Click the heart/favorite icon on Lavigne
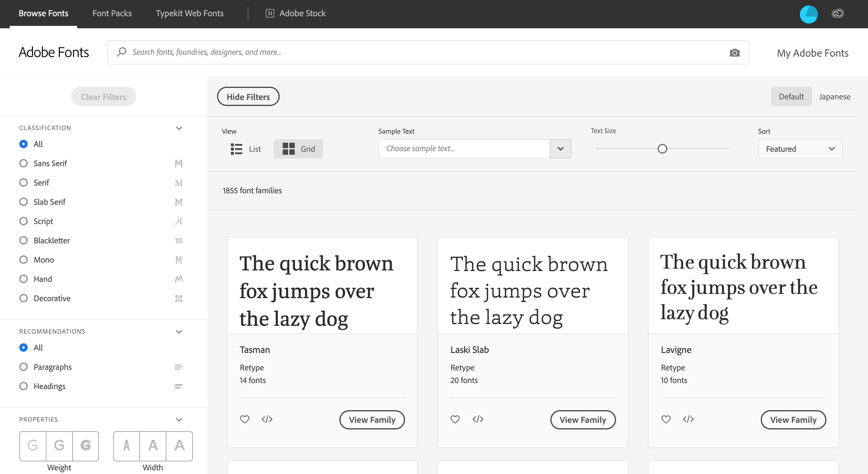Image resolution: width=868 pixels, height=474 pixels. 666,419
